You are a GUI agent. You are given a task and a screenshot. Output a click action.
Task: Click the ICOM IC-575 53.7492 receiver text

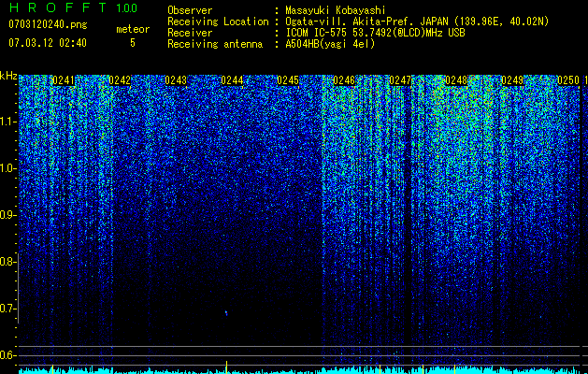point(375,33)
